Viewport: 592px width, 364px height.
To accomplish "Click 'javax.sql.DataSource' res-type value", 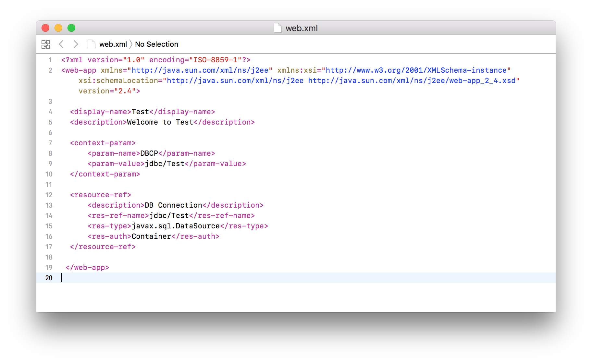I will pos(176,226).
